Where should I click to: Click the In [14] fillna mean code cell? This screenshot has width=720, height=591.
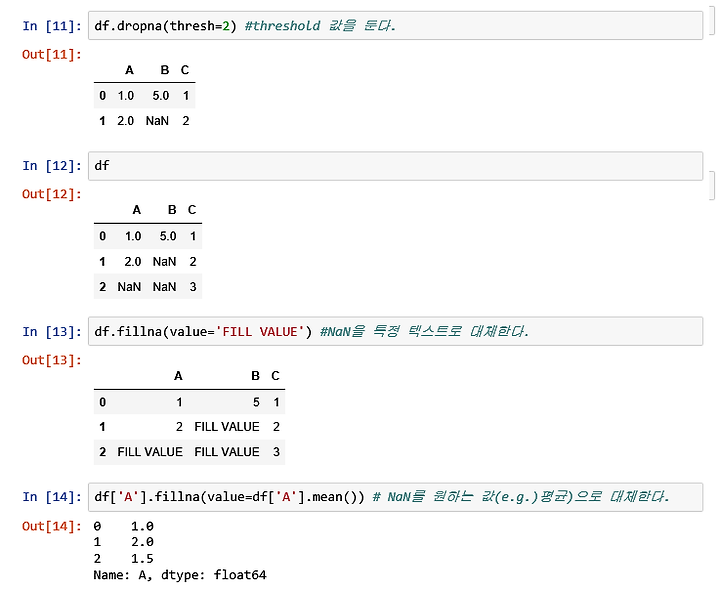pyautogui.click(x=395, y=497)
